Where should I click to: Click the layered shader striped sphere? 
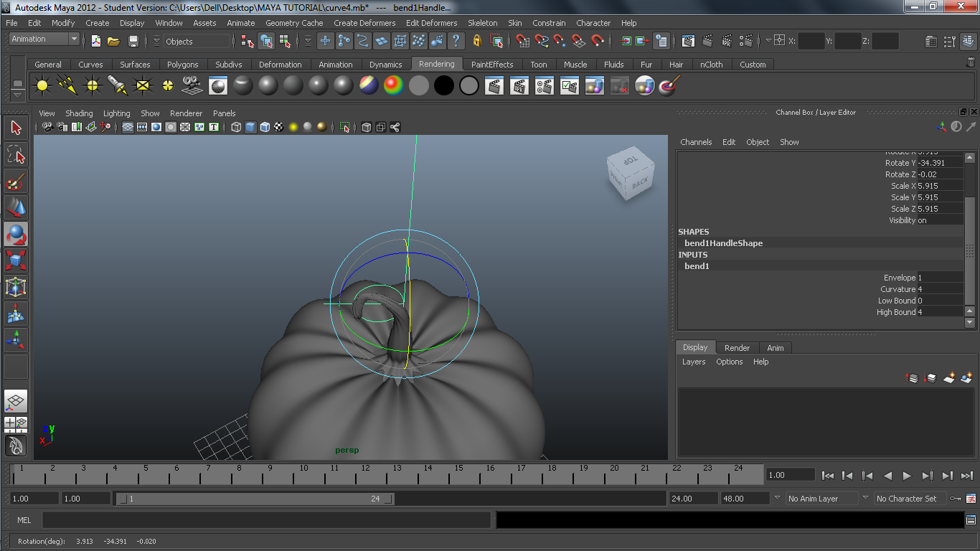368,86
